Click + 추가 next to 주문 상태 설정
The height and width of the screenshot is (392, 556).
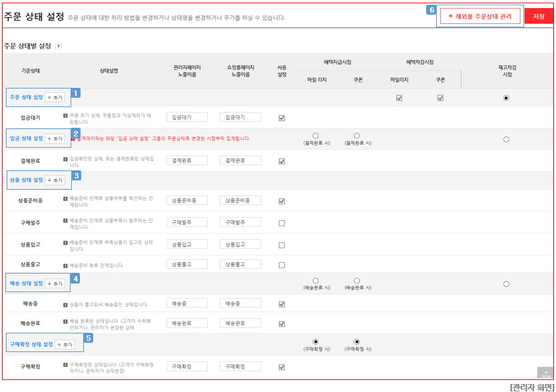[55, 97]
